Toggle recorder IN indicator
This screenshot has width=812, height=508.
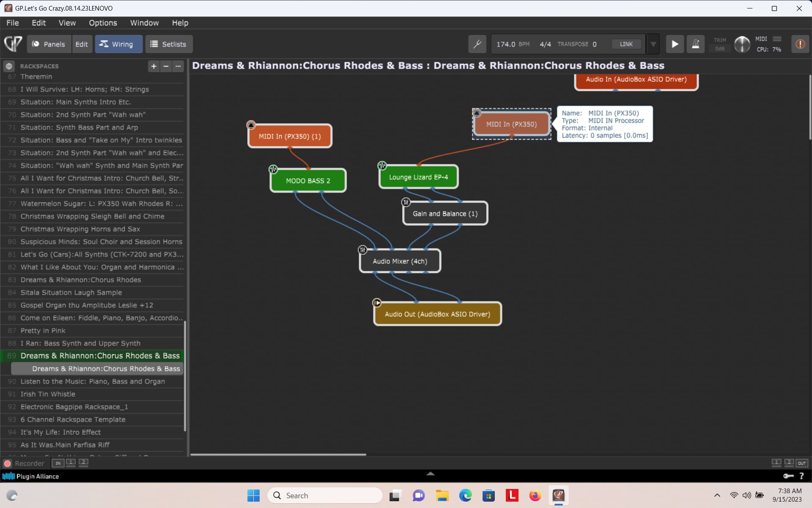pyautogui.click(x=58, y=463)
